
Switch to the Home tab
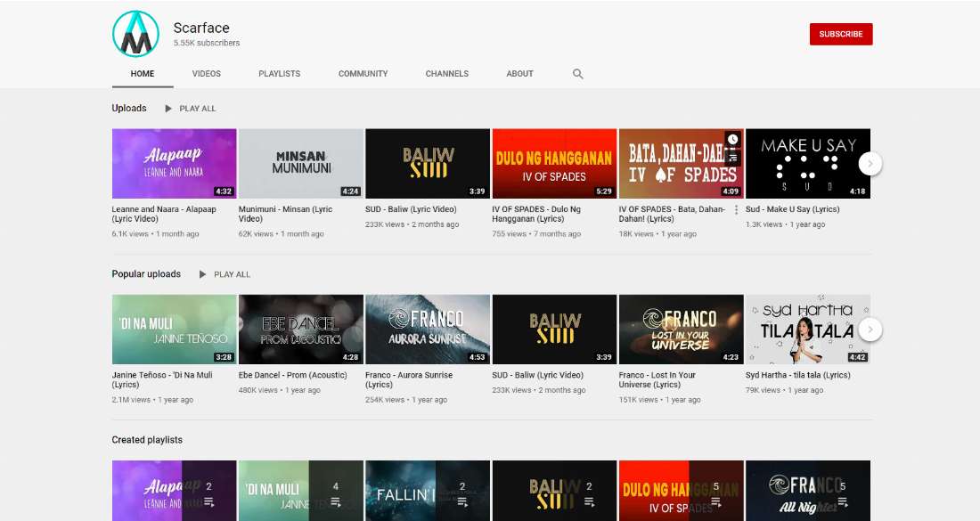pos(143,74)
